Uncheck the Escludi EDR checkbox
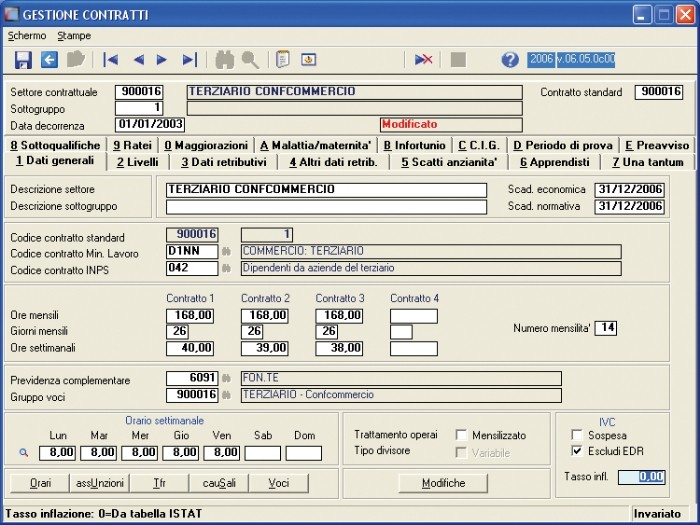Screen dimensions: 700x525 (x=577, y=451)
